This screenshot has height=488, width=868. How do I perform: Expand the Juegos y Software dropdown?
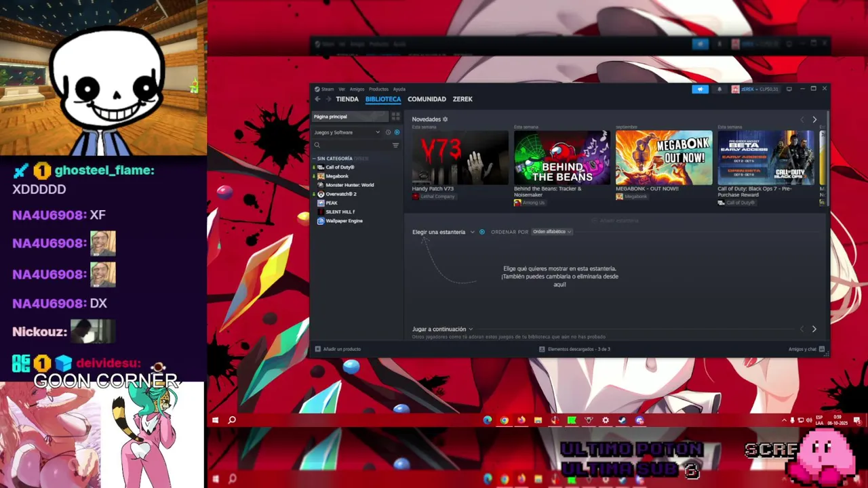[x=347, y=132]
